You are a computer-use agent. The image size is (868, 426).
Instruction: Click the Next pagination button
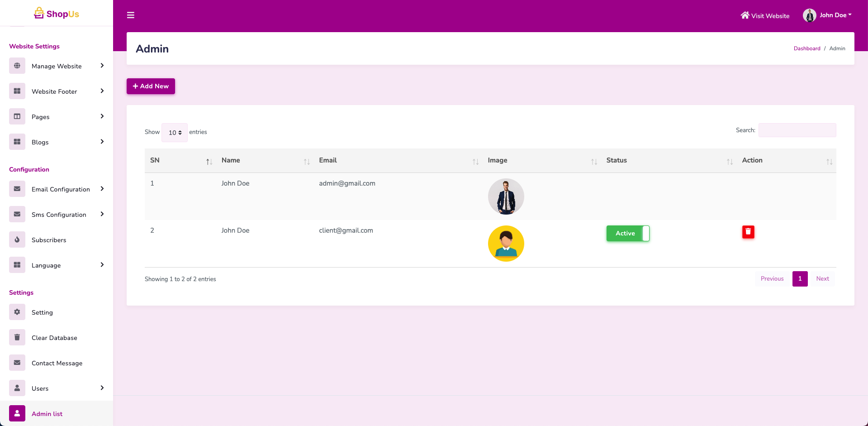pos(822,279)
